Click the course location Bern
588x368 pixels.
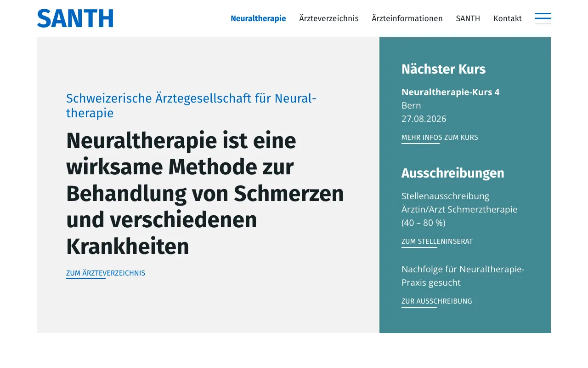411,105
